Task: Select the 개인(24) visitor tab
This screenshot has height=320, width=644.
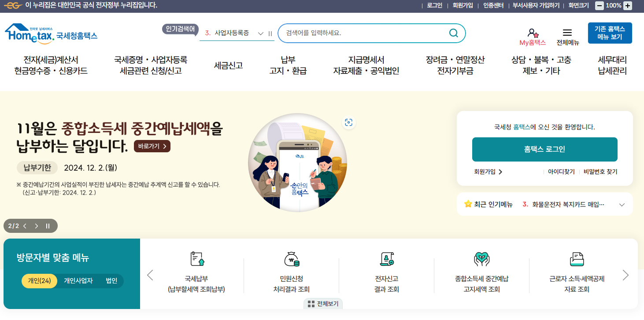Action: click(39, 281)
